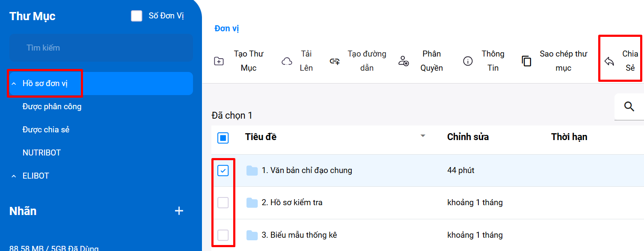
Task: Click the Sao chép thư mục copy icon
Action: (526, 61)
